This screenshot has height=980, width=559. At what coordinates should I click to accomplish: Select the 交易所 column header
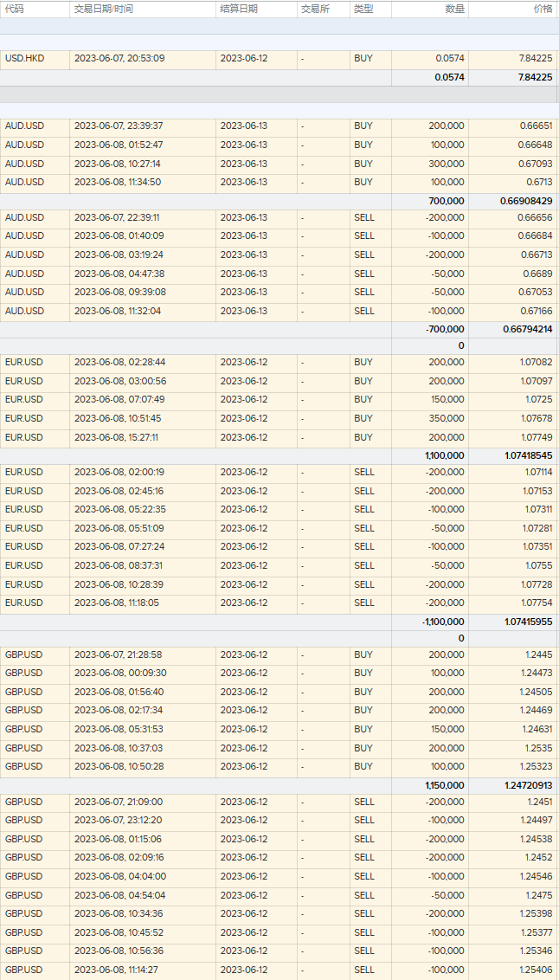point(315,9)
